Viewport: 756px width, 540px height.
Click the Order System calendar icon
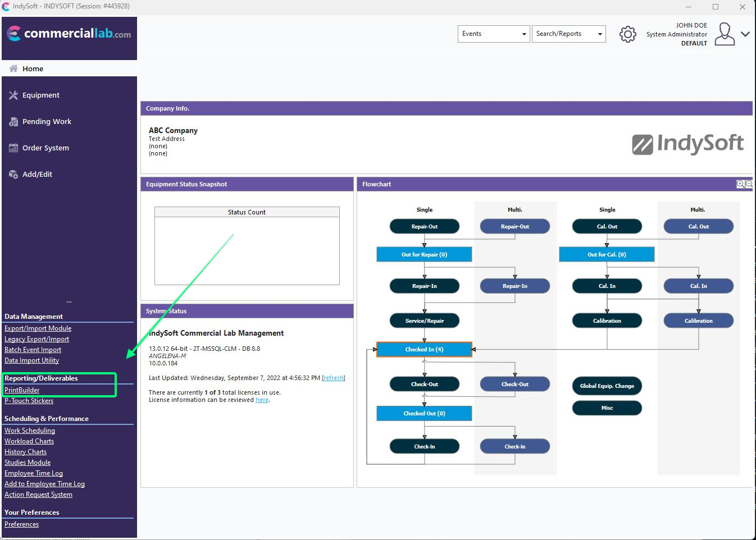click(13, 148)
